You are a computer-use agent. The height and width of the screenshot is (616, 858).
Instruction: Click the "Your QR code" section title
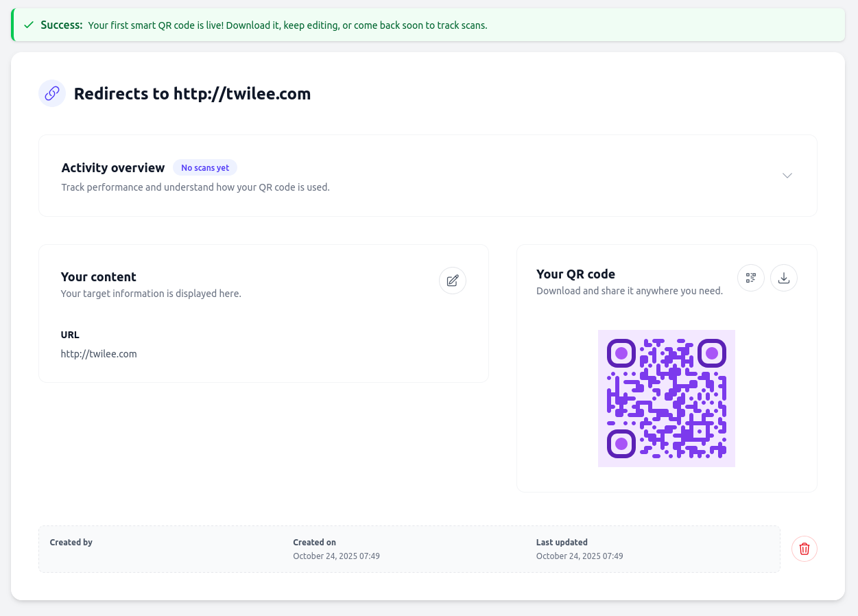(575, 274)
